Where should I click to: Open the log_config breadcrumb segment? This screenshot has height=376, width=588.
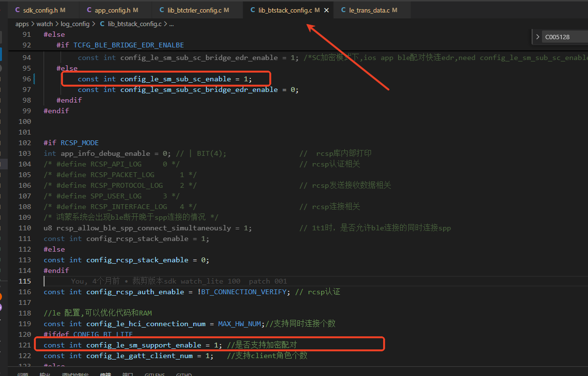point(75,24)
